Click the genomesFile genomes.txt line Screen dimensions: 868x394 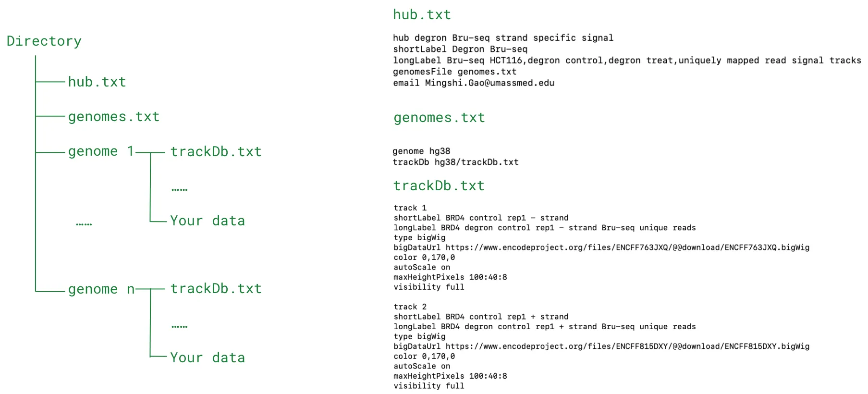click(x=454, y=72)
